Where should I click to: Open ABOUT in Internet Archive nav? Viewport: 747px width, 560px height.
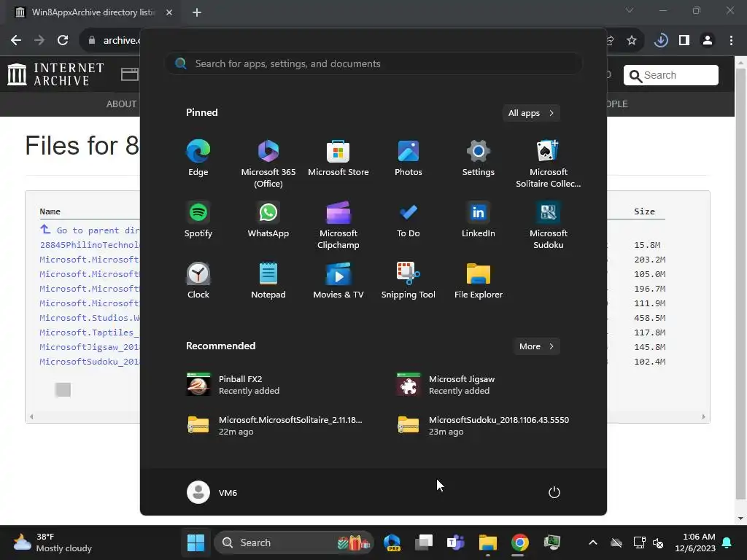[x=122, y=104]
